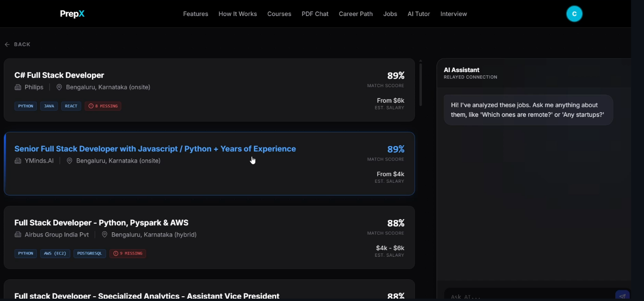The width and height of the screenshot is (644, 301).
Task: Select the Python tag on Philips job
Action: pyautogui.click(x=25, y=106)
